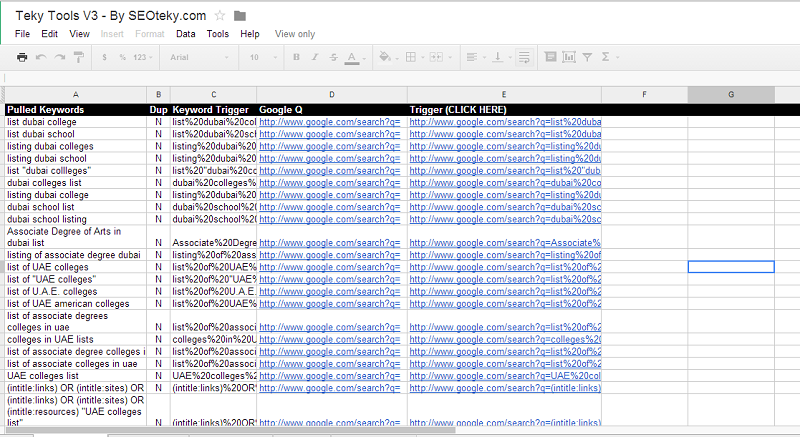Select cell 'list of UAE american colleges'

pyautogui.click(x=76, y=304)
